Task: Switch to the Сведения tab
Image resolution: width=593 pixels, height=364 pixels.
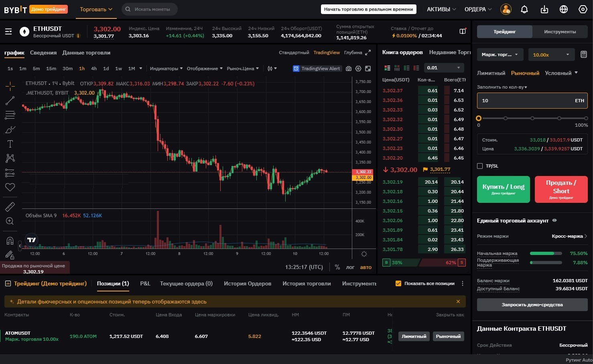Action: 43,53
